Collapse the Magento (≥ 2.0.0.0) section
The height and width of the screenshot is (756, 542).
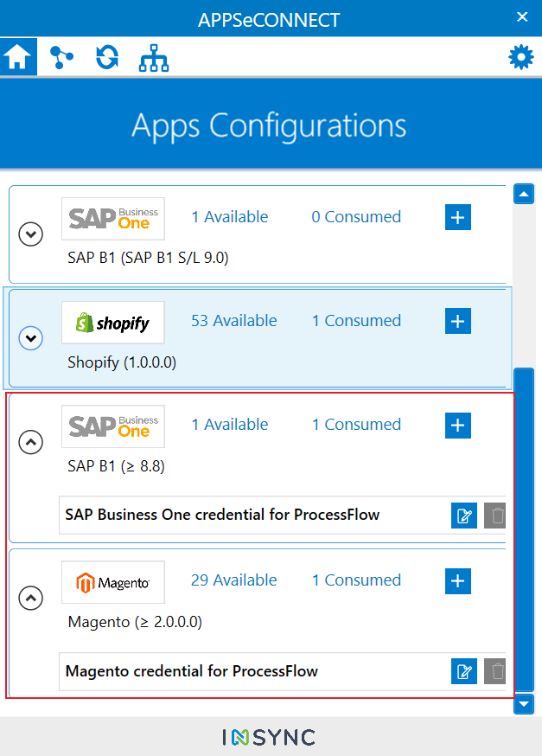[30, 598]
